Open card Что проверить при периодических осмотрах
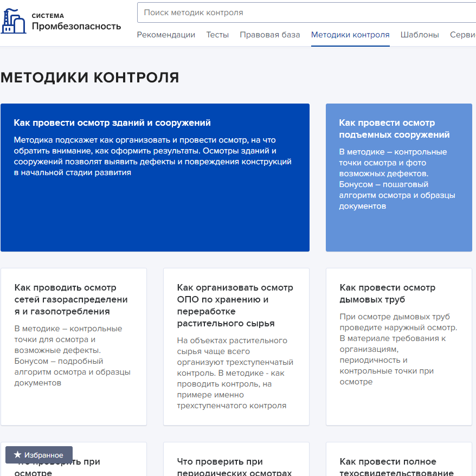 point(236,459)
